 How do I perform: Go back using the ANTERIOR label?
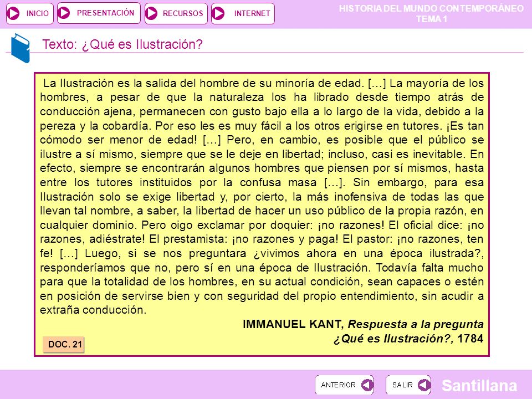pos(338,385)
